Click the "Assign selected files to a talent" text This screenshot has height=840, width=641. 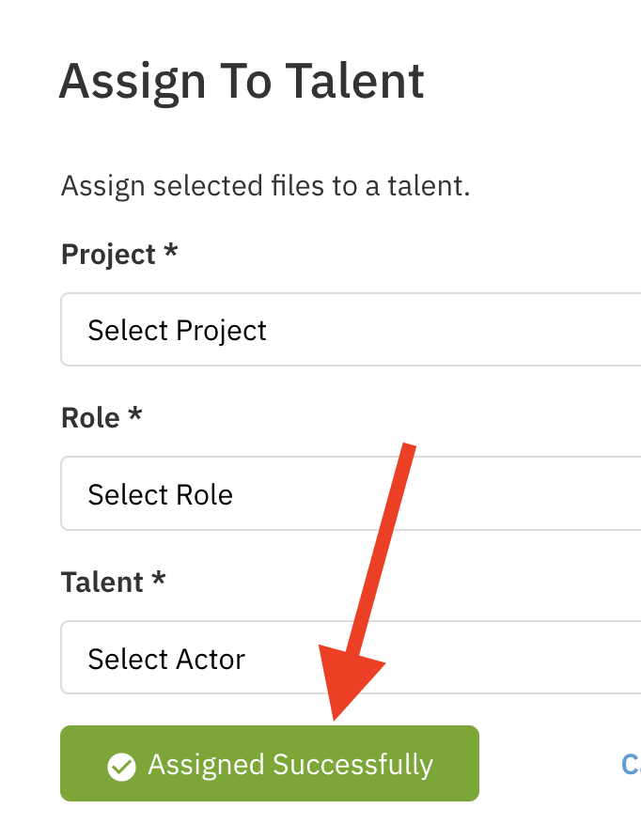[265, 185]
